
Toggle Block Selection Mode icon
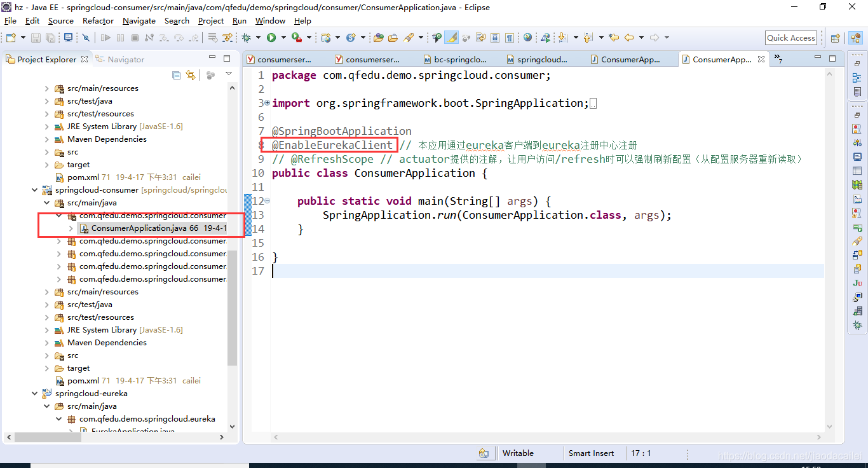(495, 38)
